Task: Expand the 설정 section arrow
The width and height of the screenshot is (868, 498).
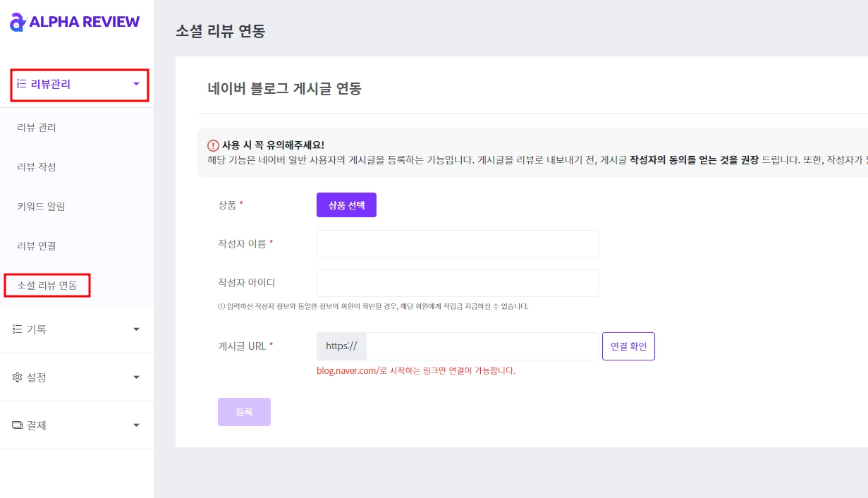Action: 136,377
